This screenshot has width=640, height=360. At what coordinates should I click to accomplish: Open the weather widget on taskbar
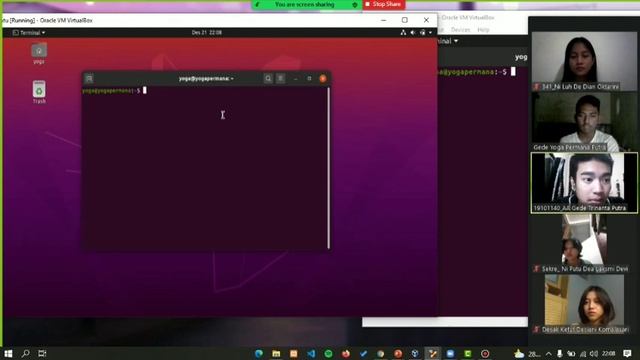tap(527, 353)
